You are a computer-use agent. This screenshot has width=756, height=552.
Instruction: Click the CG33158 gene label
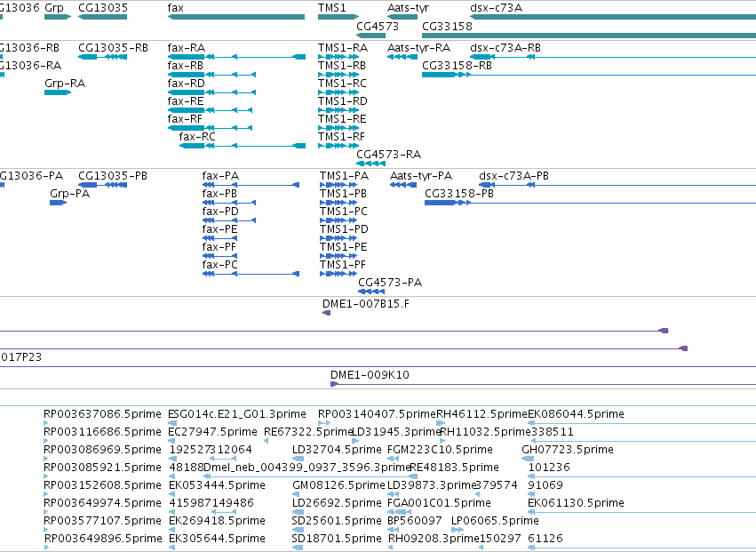click(447, 26)
